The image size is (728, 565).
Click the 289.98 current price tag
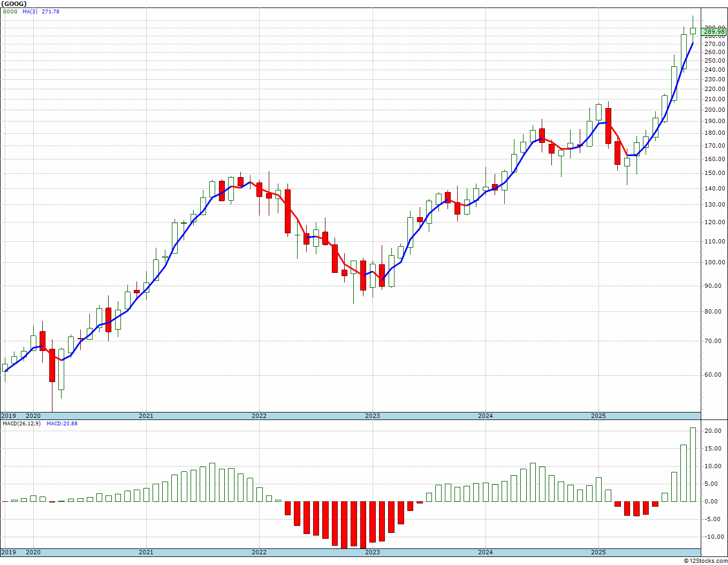715,32
